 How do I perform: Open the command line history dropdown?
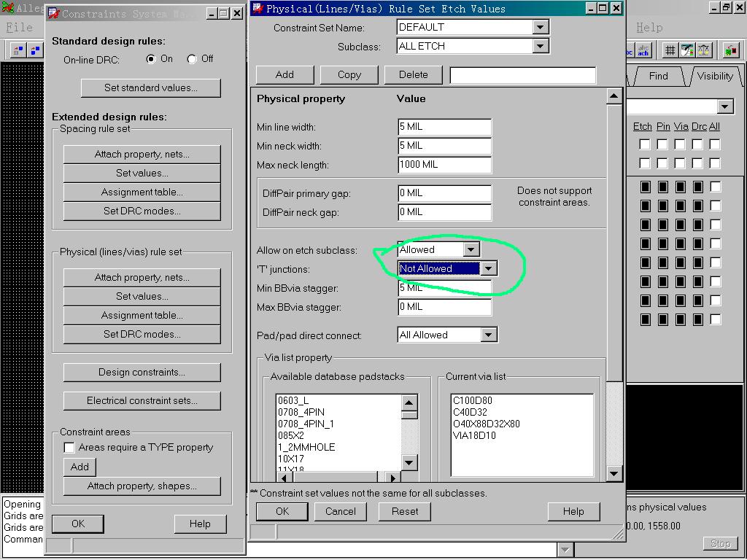click(565, 550)
